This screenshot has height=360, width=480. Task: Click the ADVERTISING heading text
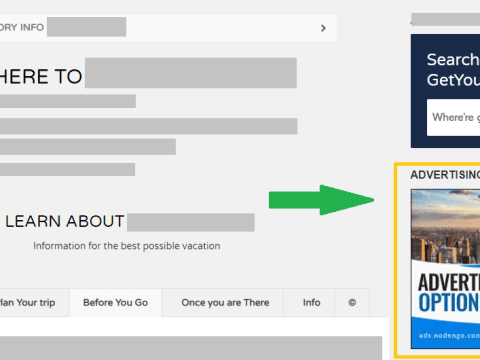click(445, 175)
